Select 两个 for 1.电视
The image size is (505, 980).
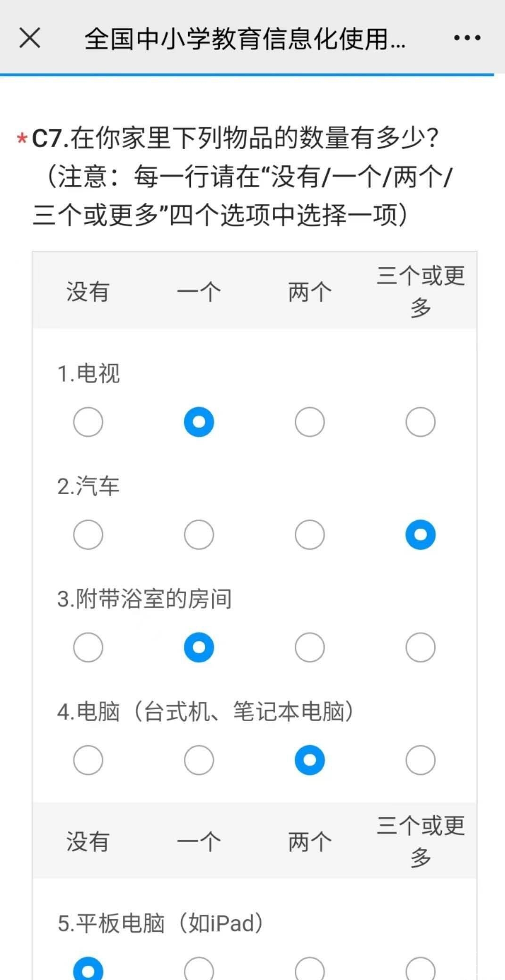click(309, 422)
